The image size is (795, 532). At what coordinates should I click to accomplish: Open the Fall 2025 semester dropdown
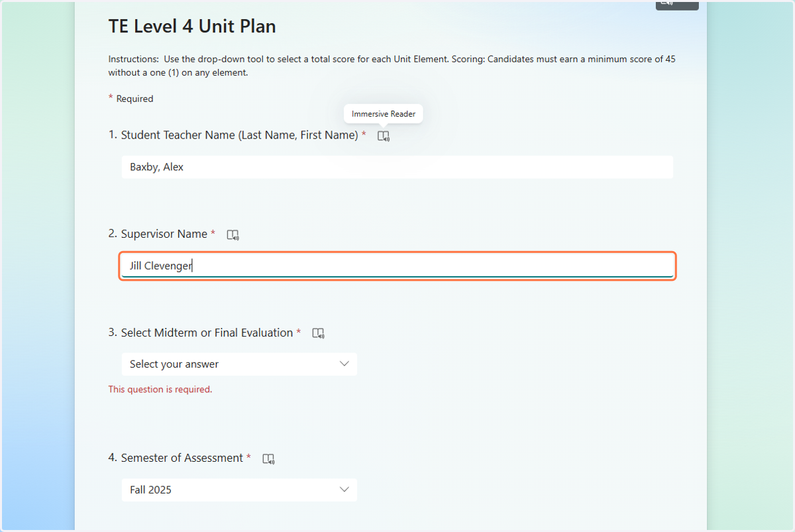[x=239, y=490]
